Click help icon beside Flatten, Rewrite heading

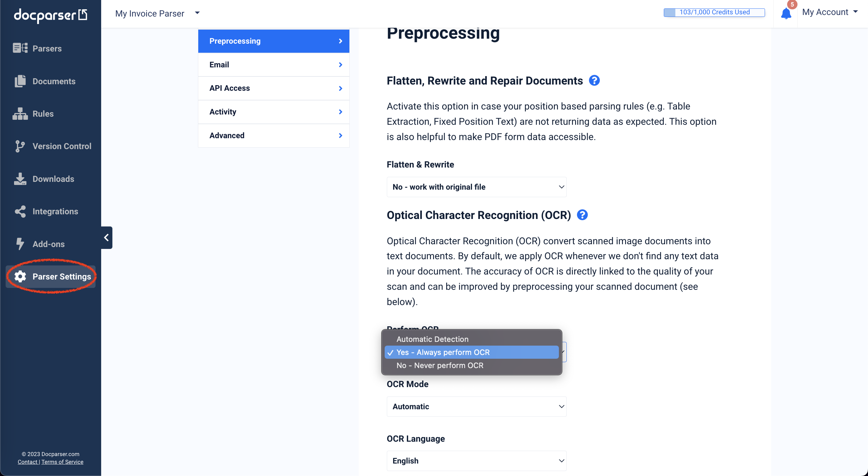[594, 80]
